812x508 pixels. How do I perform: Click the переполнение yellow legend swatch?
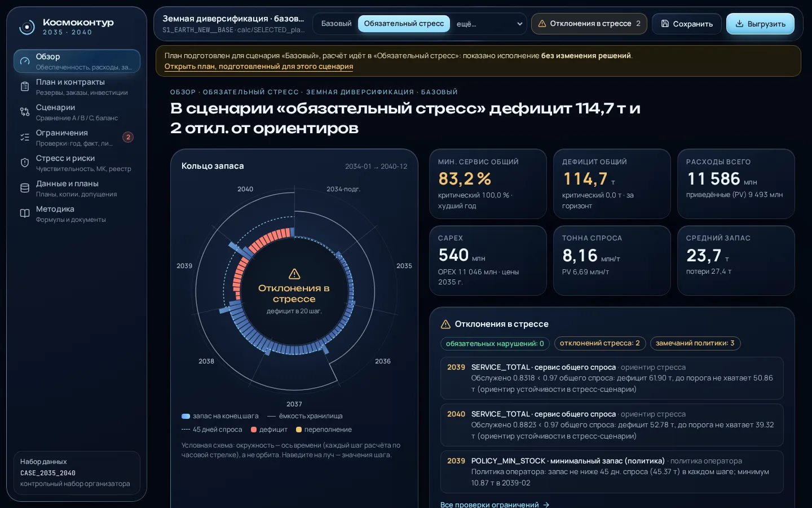pyautogui.click(x=299, y=430)
